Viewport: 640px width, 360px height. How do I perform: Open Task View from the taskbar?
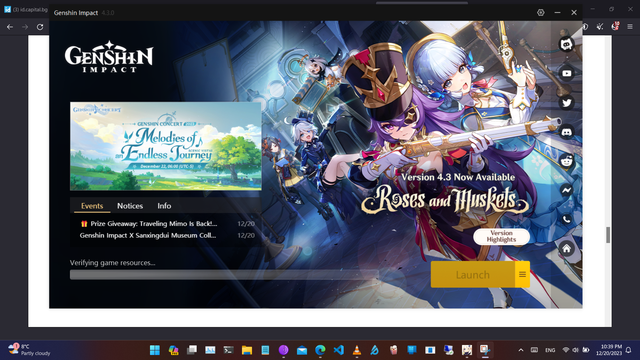pyautogui.click(x=192, y=350)
